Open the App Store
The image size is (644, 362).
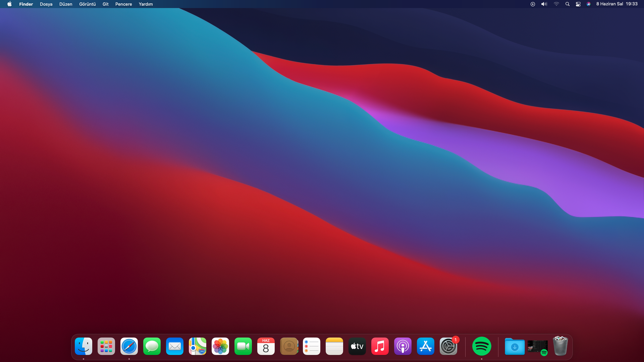[x=426, y=346]
